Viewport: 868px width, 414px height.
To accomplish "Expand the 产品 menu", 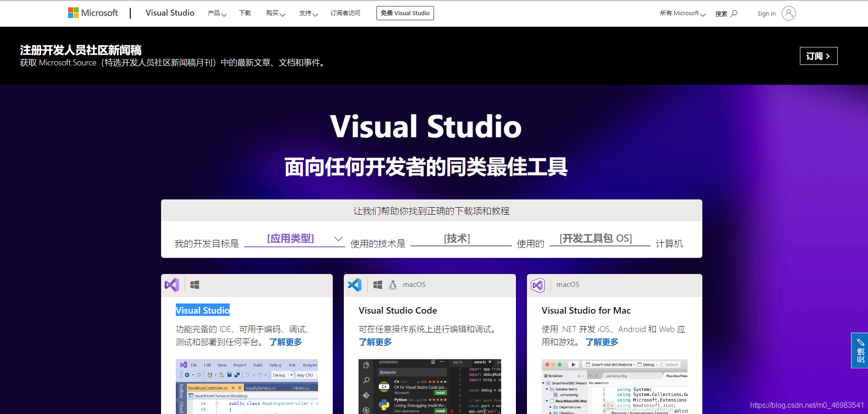I will click(217, 13).
